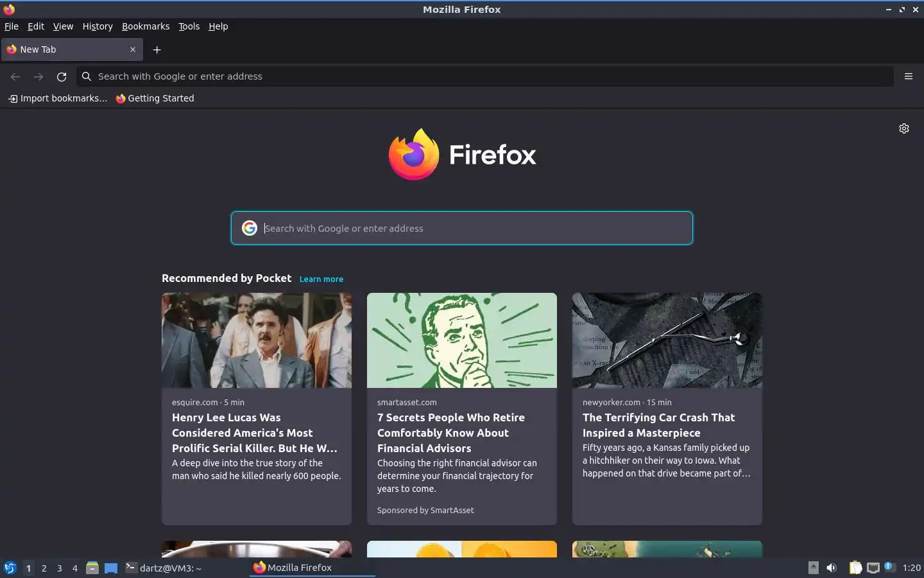This screenshot has height=578, width=924.
Task: Open the clipboard tray icon
Action: click(x=855, y=568)
